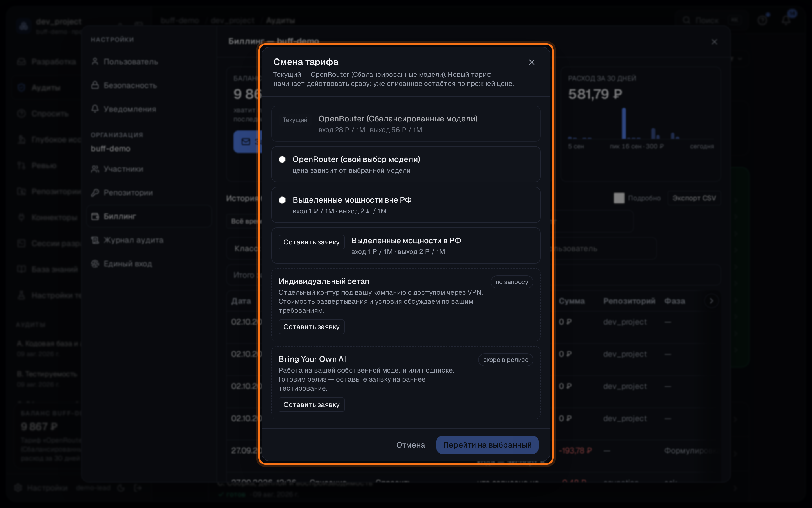Cancel the tariff change with Отмена

coord(410,445)
